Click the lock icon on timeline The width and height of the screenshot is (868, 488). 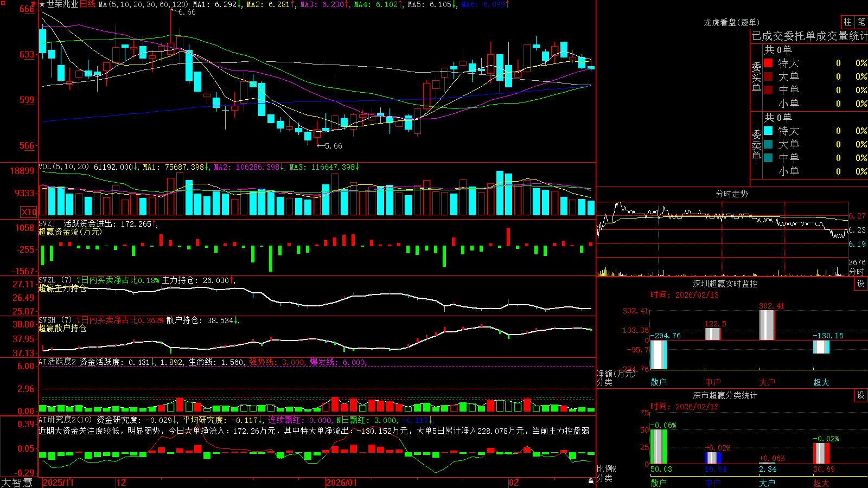coord(591,481)
